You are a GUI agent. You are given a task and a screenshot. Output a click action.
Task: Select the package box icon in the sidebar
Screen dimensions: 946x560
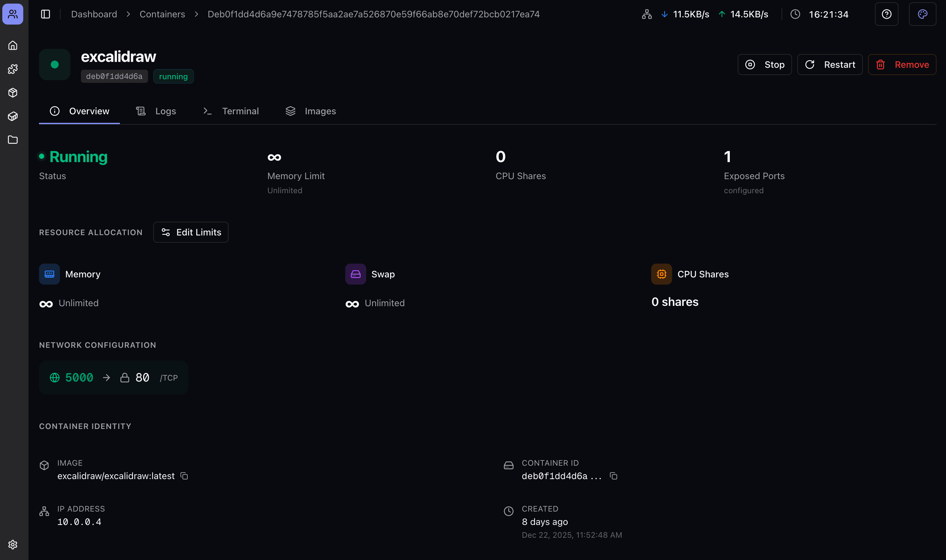click(13, 92)
